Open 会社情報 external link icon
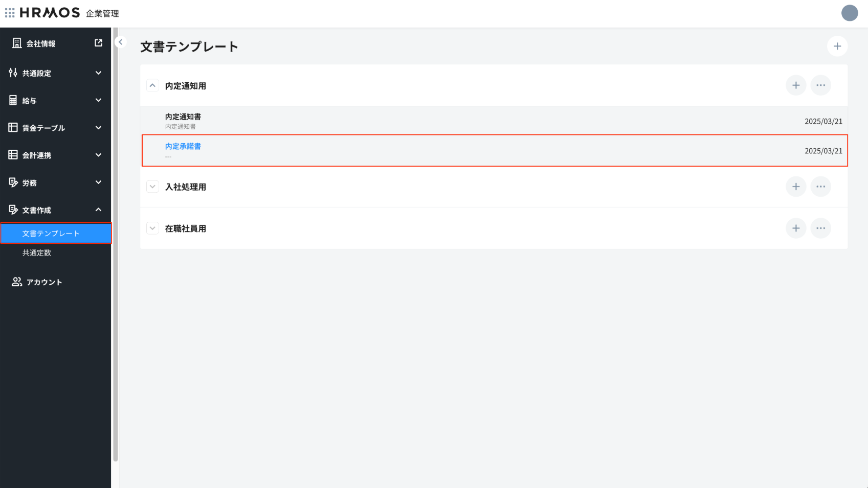 [99, 43]
